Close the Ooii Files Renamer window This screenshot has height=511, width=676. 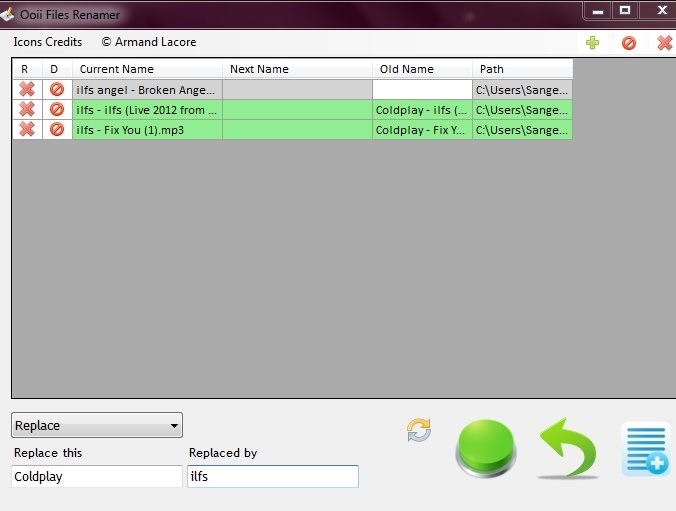(x=661, y=10)
